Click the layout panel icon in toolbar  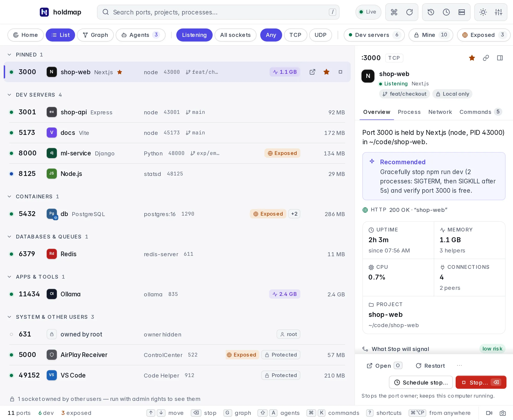(461, 12)
